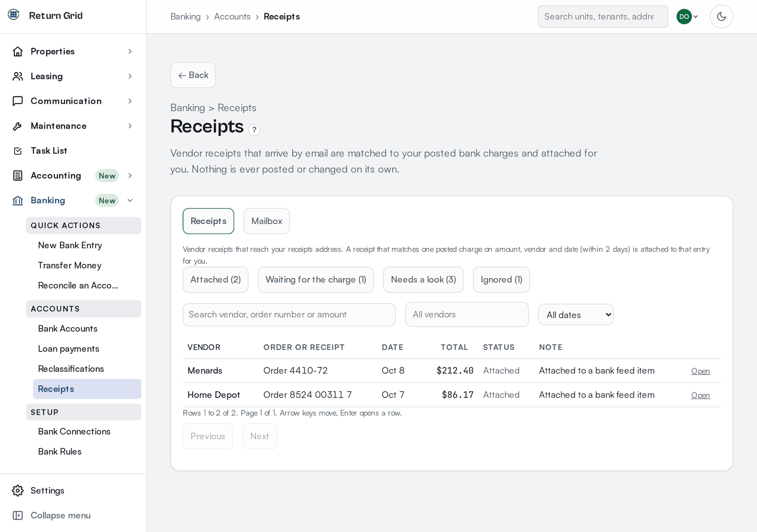Image resolution: width=757 pixels, height=532 pixels.
Task: Expand the Properties submenu chevron
Action: coord(130,52)
